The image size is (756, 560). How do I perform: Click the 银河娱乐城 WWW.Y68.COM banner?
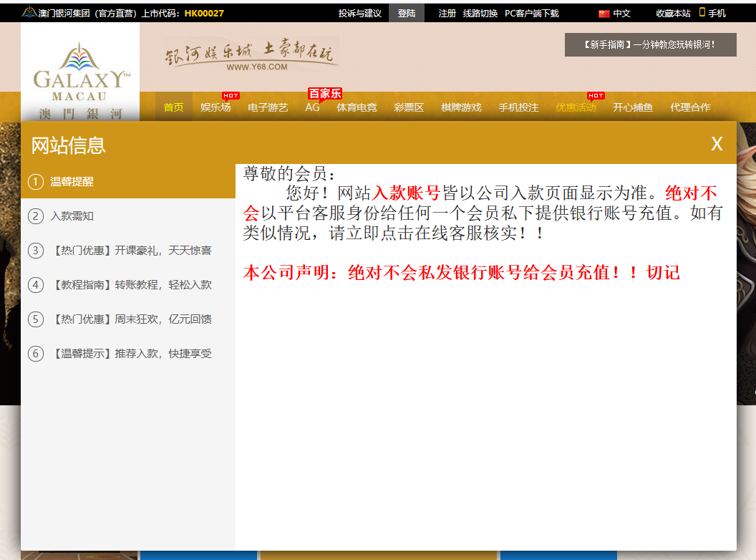[251, 56]
